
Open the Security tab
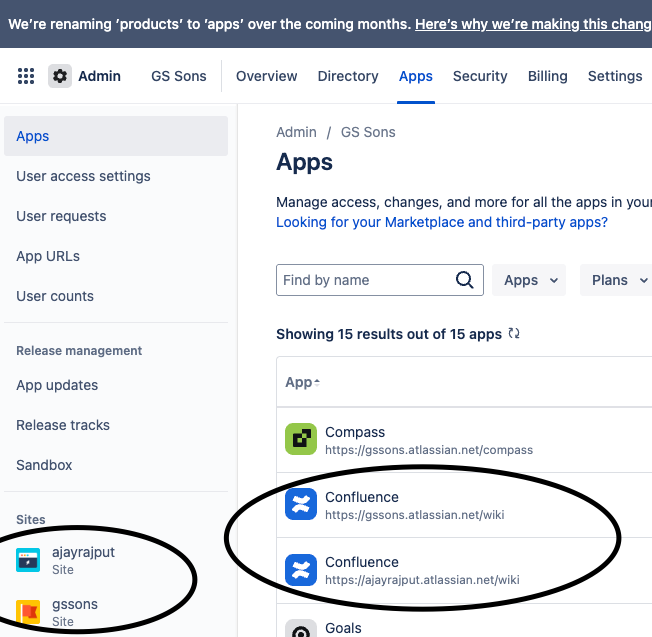point(480,76)
